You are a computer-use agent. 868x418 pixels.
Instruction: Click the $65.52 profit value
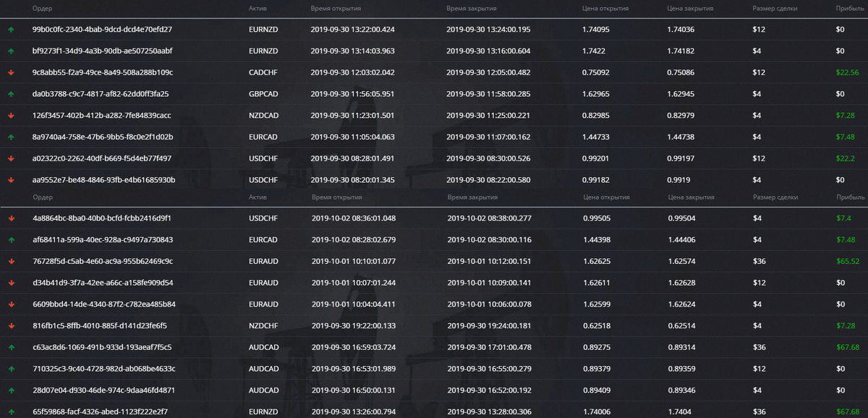click(x=847, y=261)
